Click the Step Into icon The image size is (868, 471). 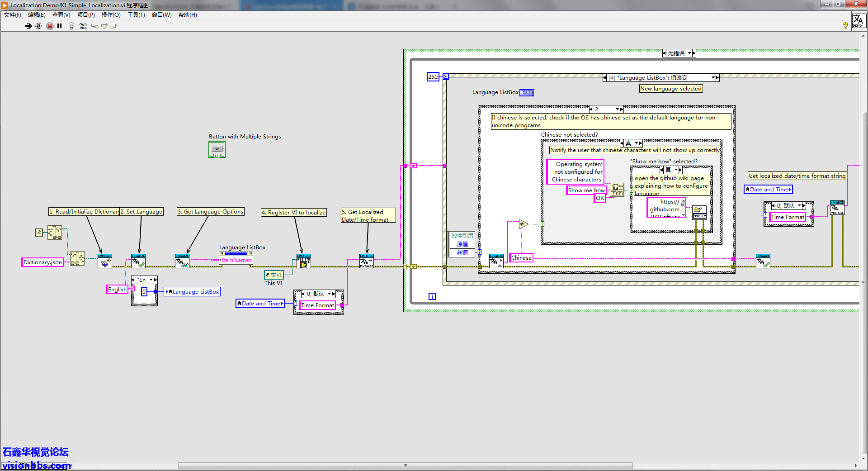click(x=94, y=26)
